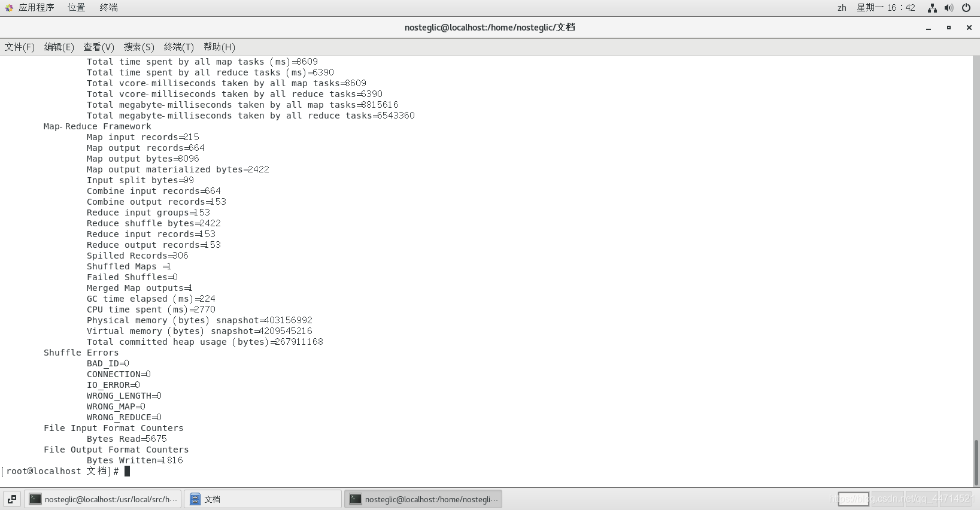Click the Map output materialized bytes=2422 line

(178, 169)
